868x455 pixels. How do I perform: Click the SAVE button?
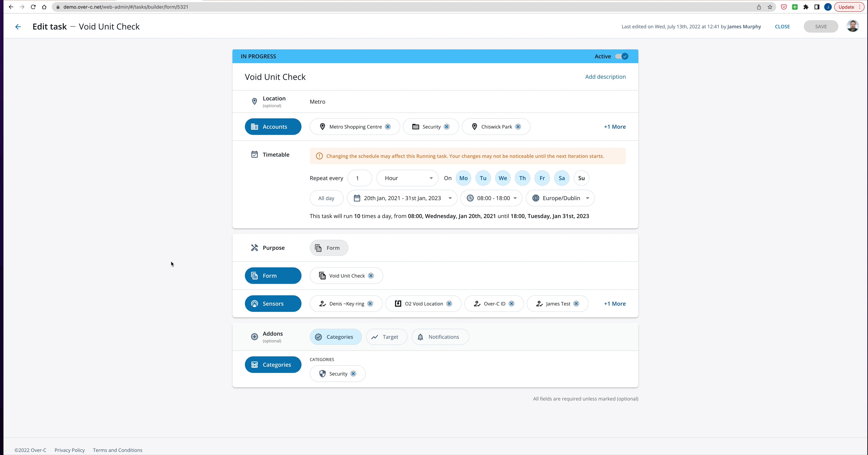tap(821, 26)
